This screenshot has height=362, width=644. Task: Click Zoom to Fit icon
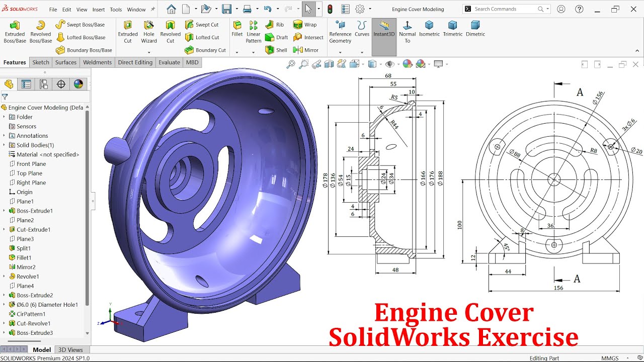290,64
